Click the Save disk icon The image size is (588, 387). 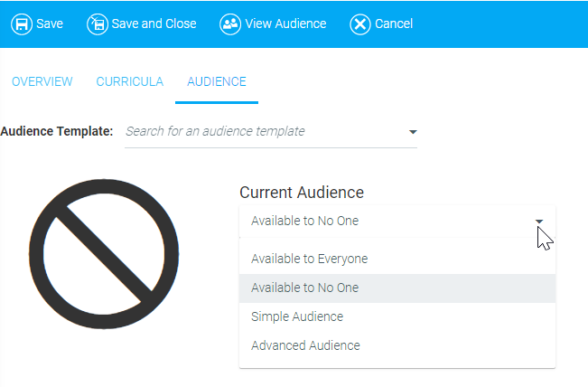[x=21, y=24]
